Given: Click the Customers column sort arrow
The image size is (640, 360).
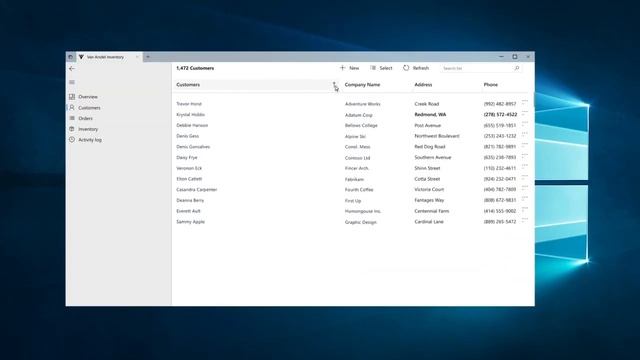Looking at the screenshot, I should coord(334,84).
